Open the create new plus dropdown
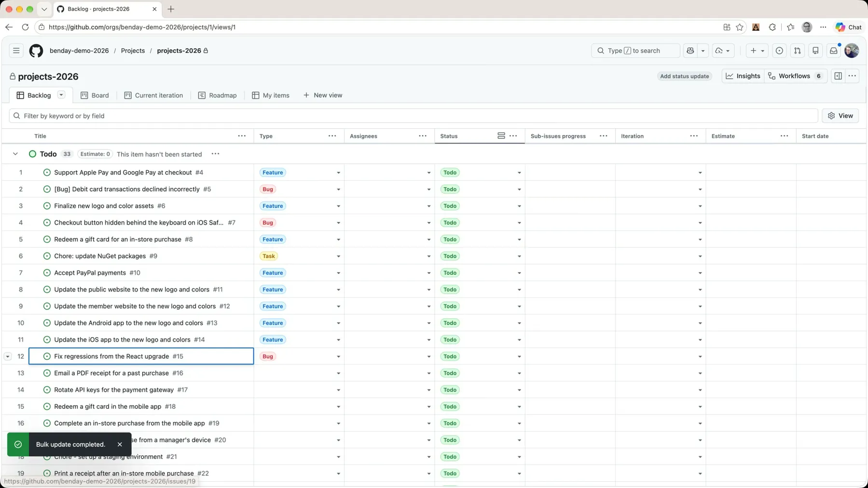This screenshot has width=868, height=488. (x=757, y=51)
